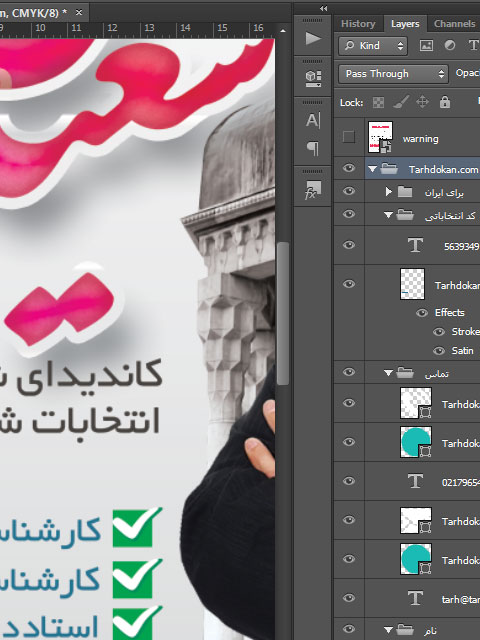This screenshot has height=640, width=480.
Task: Hide the 5639349 text layer
Action: click(349, 245)
